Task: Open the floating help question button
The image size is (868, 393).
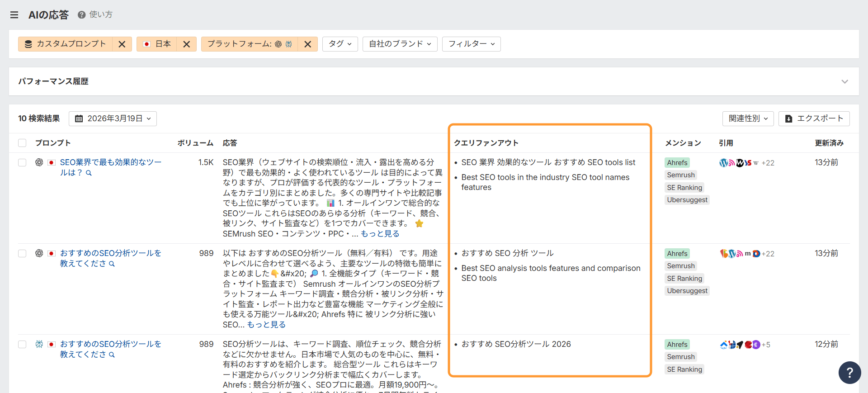Action: [849, 372]
